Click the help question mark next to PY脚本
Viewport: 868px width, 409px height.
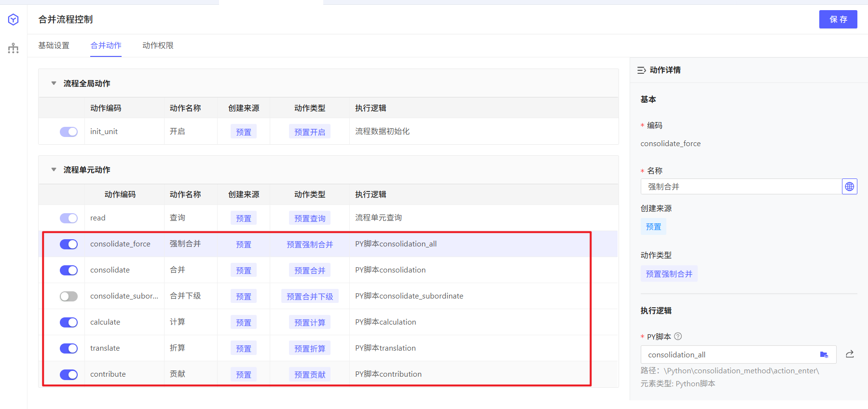pos(678,337)
